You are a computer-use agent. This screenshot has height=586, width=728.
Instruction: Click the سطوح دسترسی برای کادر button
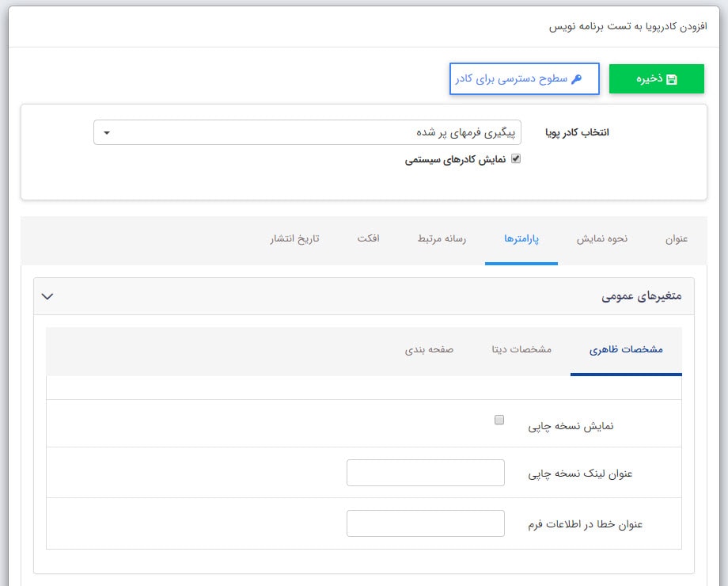coord(524,78)
